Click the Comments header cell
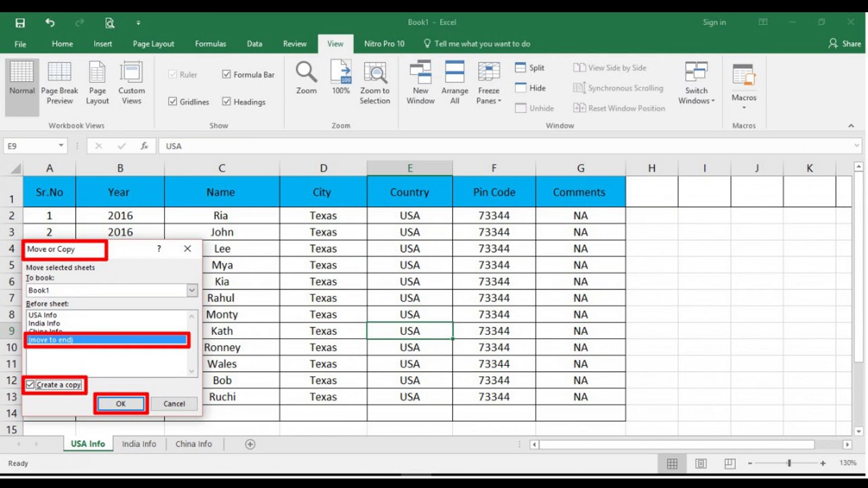868x488 pixels. click(x=580, y=192)
